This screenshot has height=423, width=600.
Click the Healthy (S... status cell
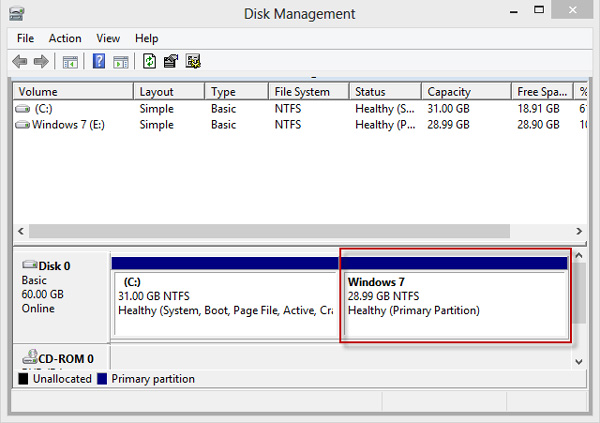pos(385,109)
